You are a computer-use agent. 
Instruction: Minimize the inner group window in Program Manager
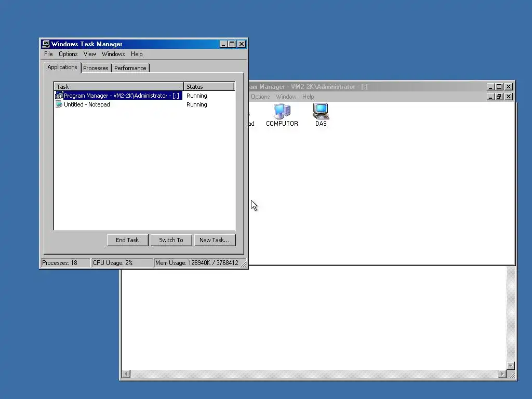tap(490, 97)
